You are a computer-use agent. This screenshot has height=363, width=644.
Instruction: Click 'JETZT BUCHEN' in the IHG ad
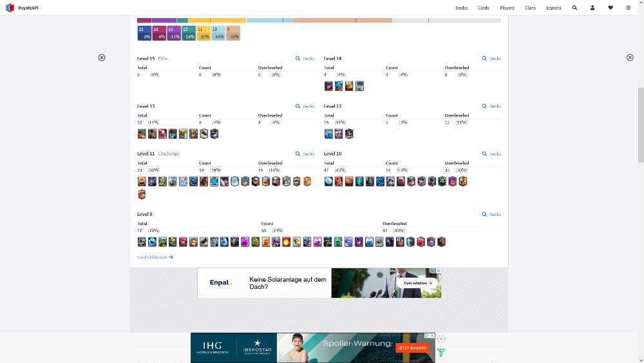[x=412, y=348]
